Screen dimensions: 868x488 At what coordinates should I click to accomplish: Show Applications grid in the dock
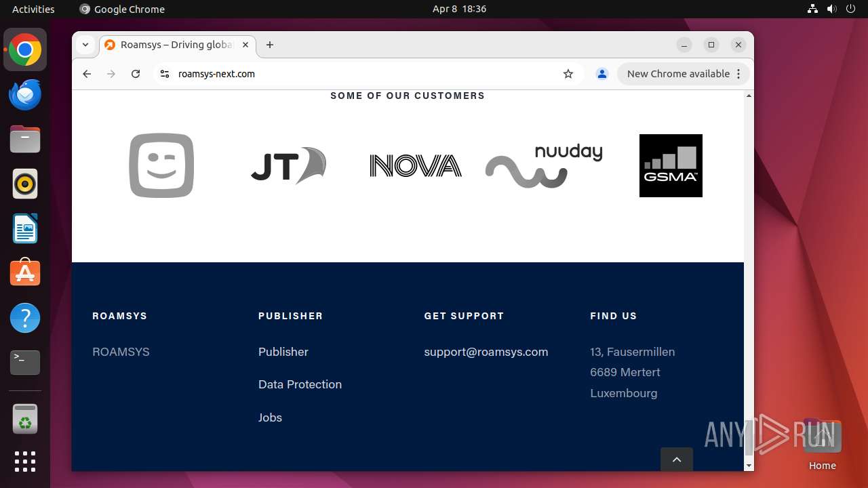25,462
